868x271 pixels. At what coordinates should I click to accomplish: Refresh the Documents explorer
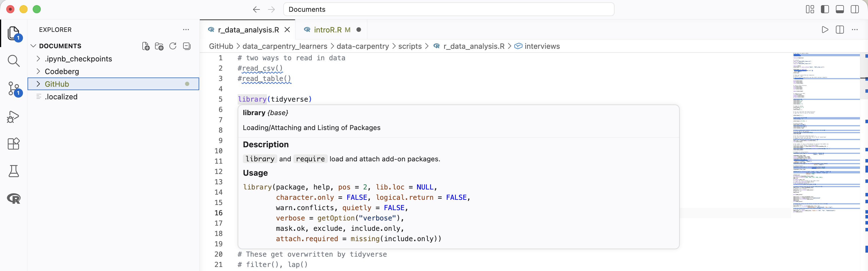click(x=173, y=46)
